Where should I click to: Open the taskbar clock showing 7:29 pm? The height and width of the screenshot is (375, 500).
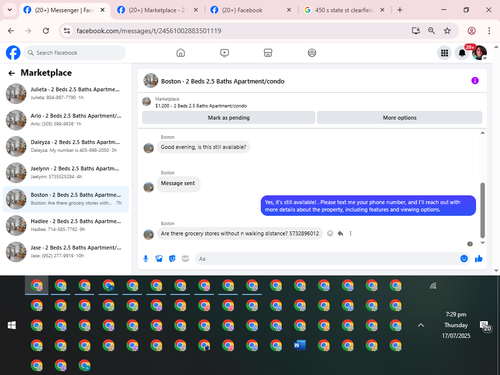click(456, 325)
